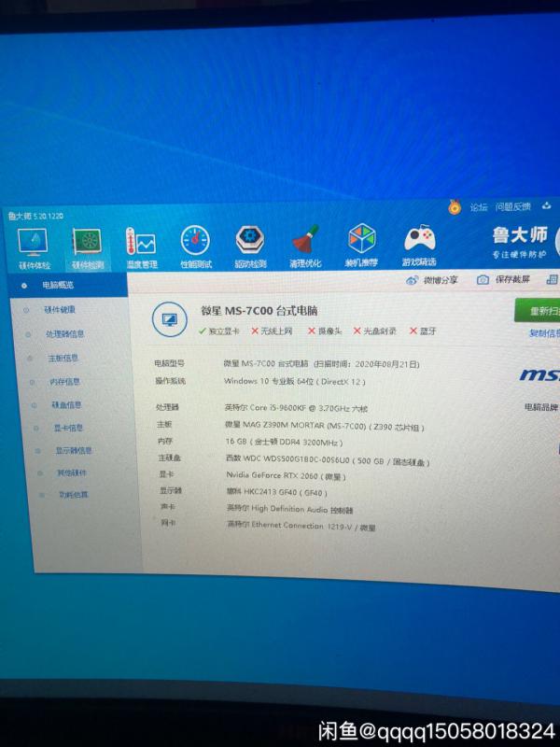Click the 保存截屏 save screenshot button
The image size is (560, 747).
coord(503,279)
